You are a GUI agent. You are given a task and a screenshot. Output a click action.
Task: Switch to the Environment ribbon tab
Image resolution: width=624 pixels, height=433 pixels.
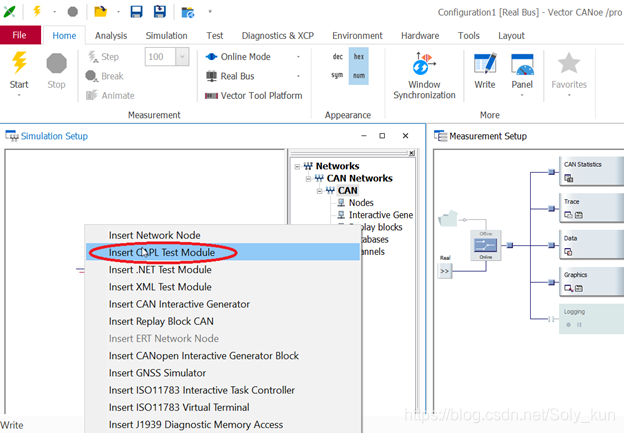357,35
